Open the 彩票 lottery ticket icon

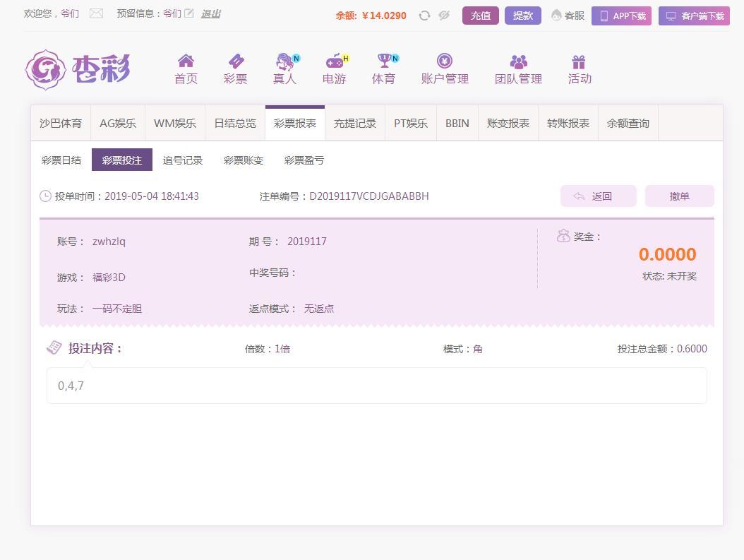coord(235,61)
